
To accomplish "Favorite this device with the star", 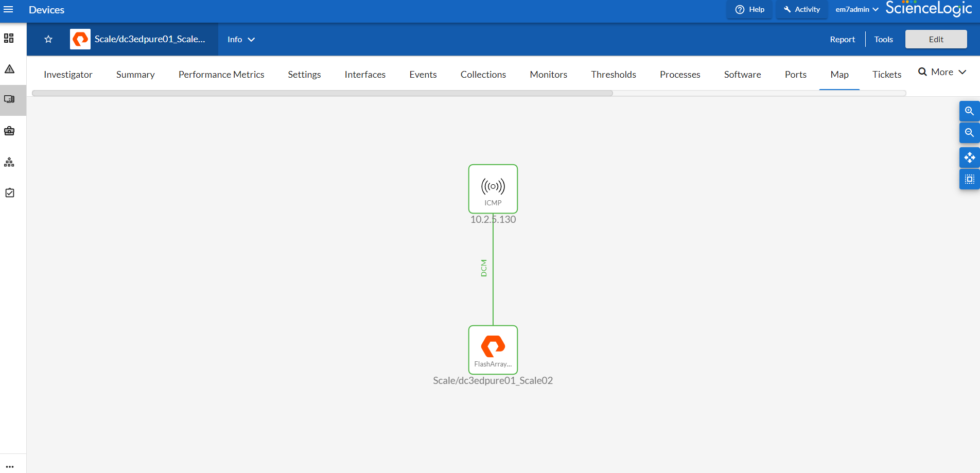I will coord(48,39).
